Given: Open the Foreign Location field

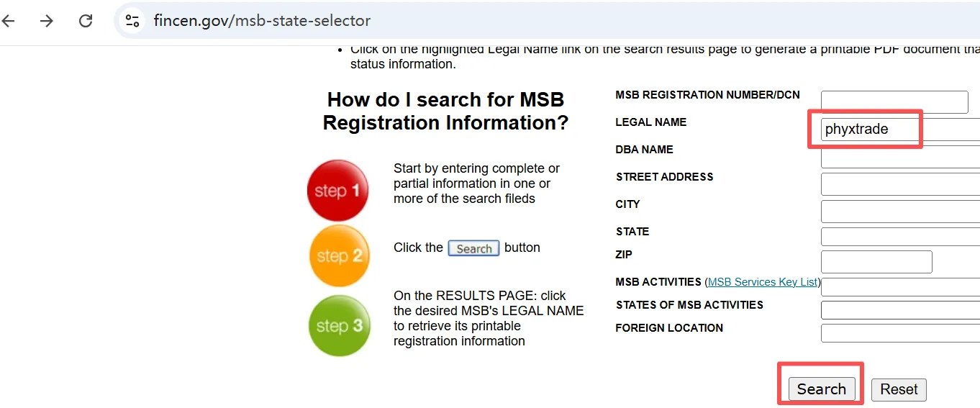Looking at the screenshot, I should click(899, 333).
